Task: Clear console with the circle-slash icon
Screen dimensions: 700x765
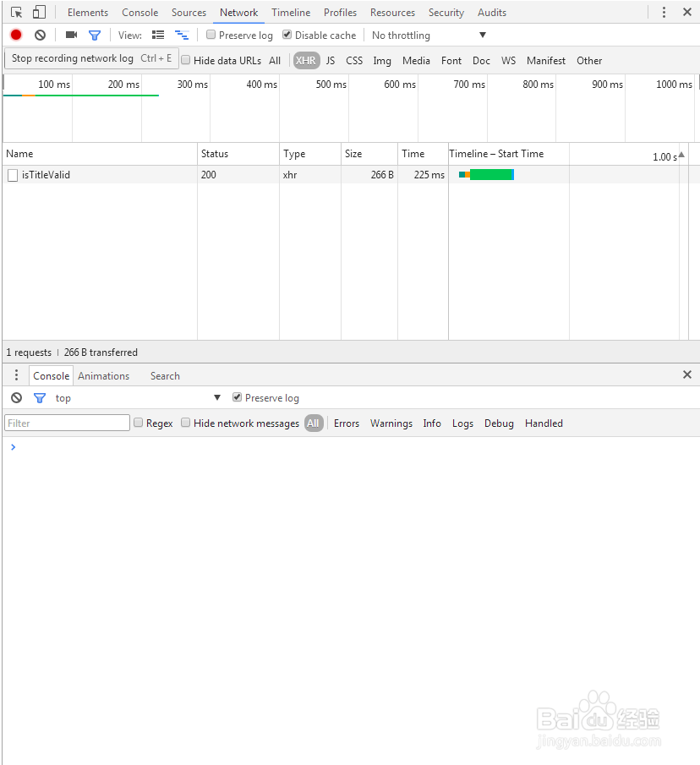Action: 17,398
